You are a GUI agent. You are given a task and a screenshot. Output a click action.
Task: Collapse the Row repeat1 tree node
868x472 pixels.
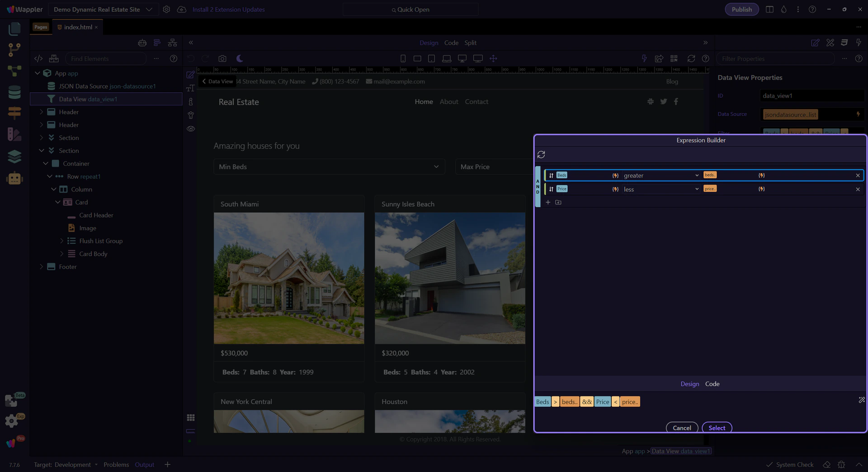click(x=50, y=176)
